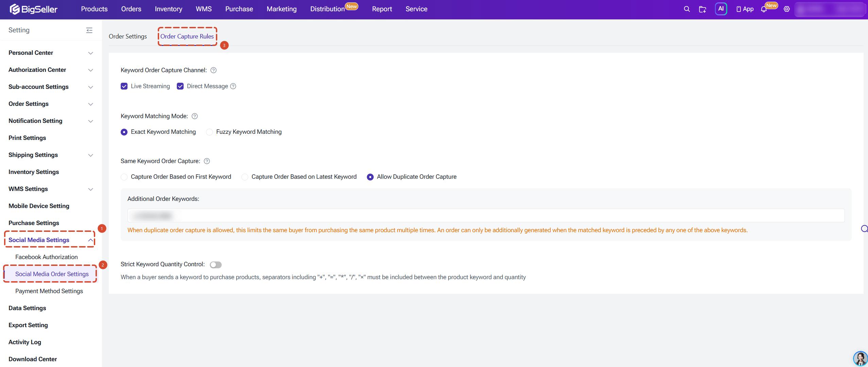Viewport: 868px width, 367px height.
Task: Click help icon beside Keyword Matching Mode
Action: 195,116
